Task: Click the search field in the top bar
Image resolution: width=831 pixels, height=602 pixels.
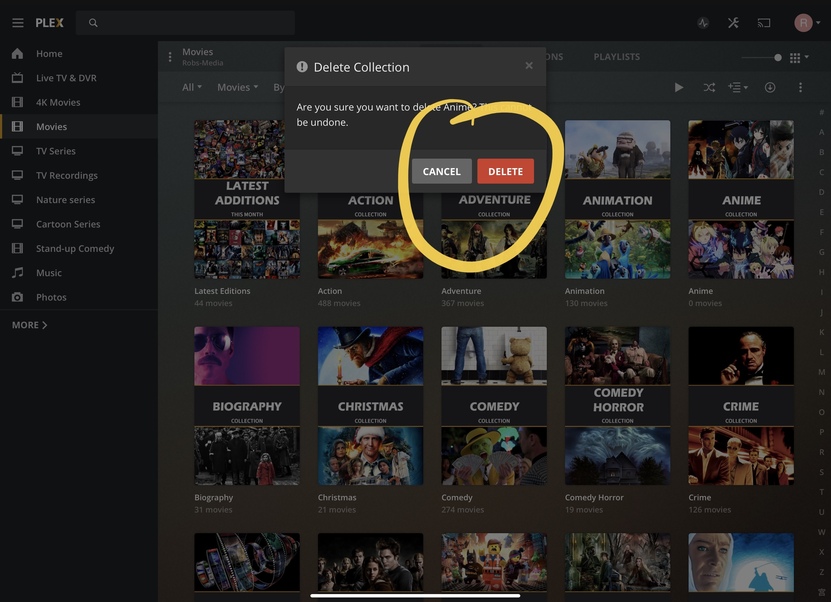Action: pyautogui.click(x=185, y=23)
